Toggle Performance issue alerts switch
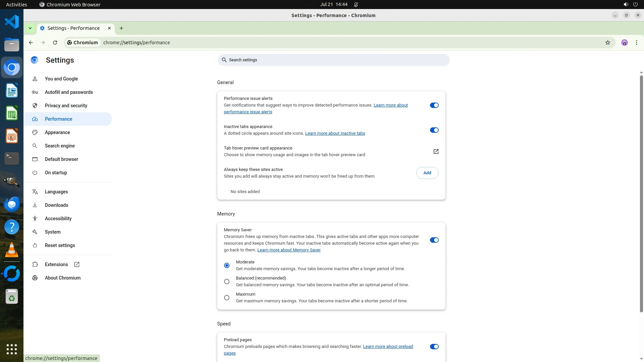 [x=434, y=105]
